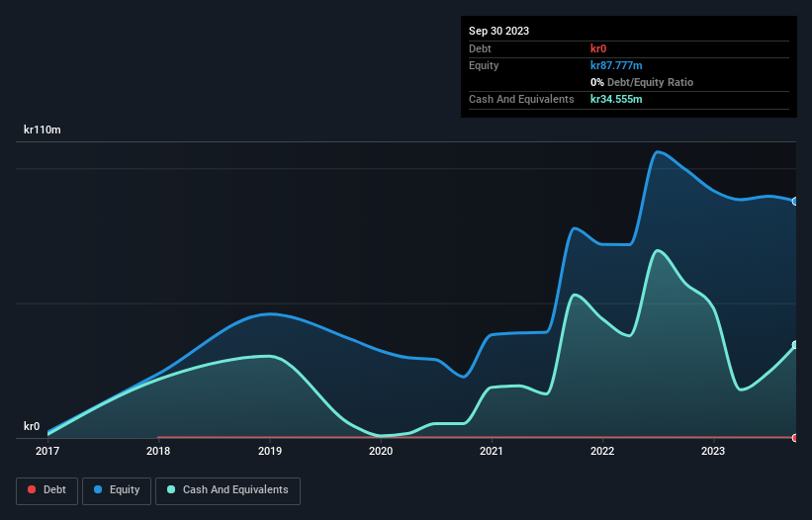Select the 2023 x-axis label
Image resolution: width=812 pixels, height=520 pixels.
713,451
